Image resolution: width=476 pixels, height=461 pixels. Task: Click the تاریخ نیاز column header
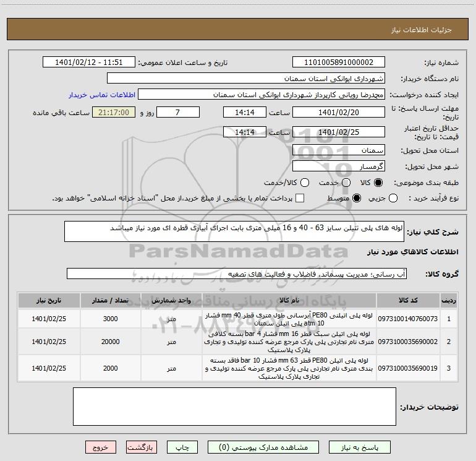[x=49, y=300]
